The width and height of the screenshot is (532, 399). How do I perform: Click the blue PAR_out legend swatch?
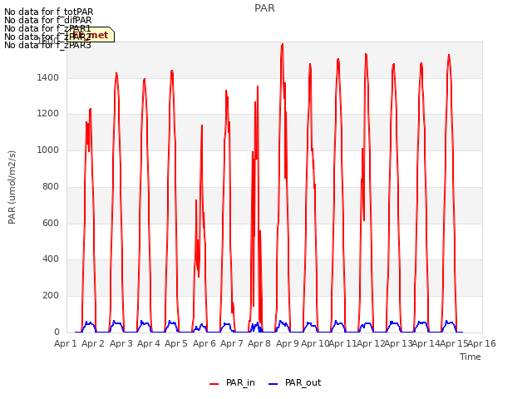coord(273,384)
